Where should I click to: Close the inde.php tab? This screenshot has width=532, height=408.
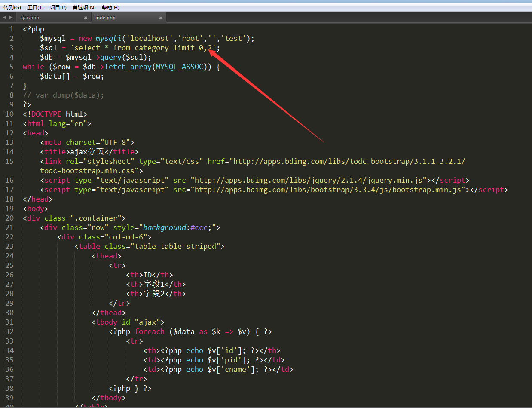(161, 18)
